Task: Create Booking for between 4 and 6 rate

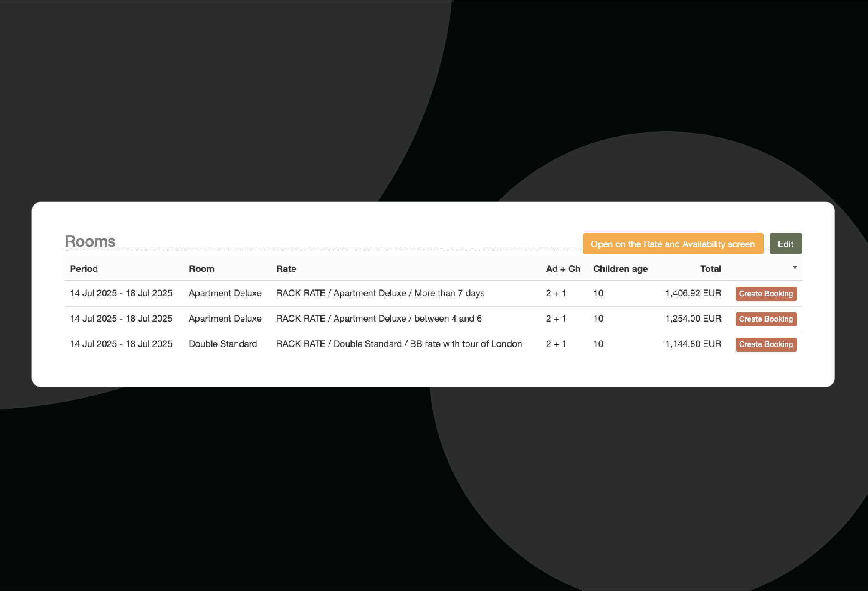Action: [766, 319]
